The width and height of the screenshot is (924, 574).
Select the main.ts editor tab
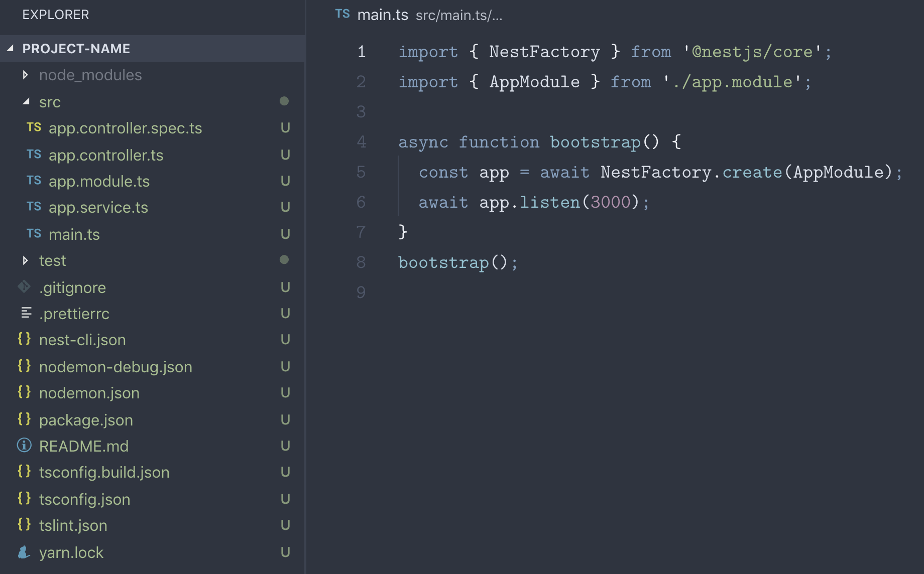pyautogui.click(x=382, y=15)
